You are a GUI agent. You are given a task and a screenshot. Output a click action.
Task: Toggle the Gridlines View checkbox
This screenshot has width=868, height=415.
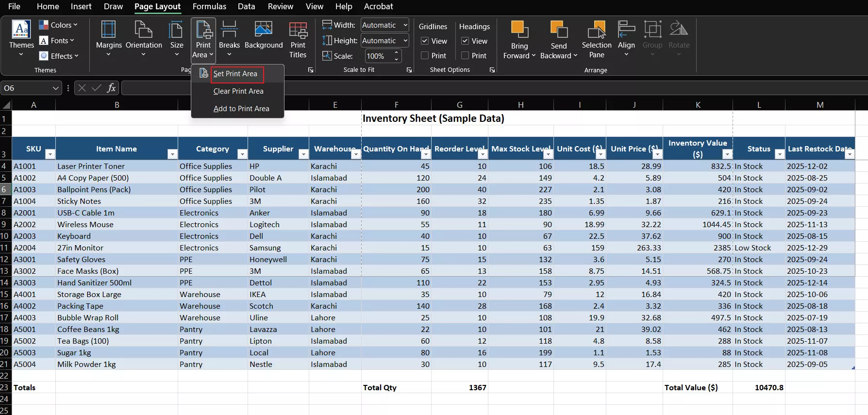(x=425, y=41)
